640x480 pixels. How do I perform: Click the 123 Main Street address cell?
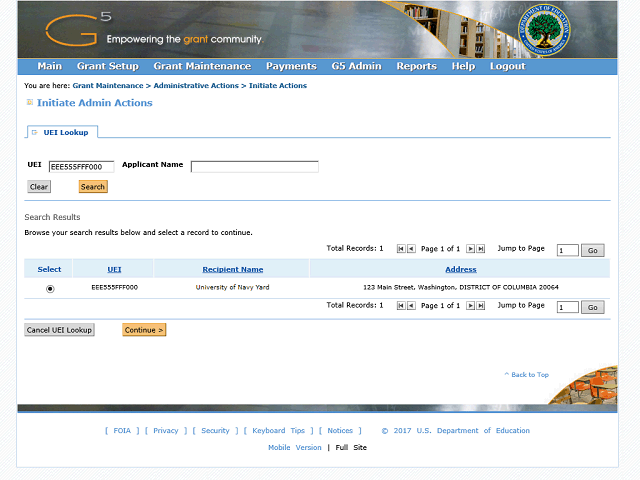tap(461, 287)
